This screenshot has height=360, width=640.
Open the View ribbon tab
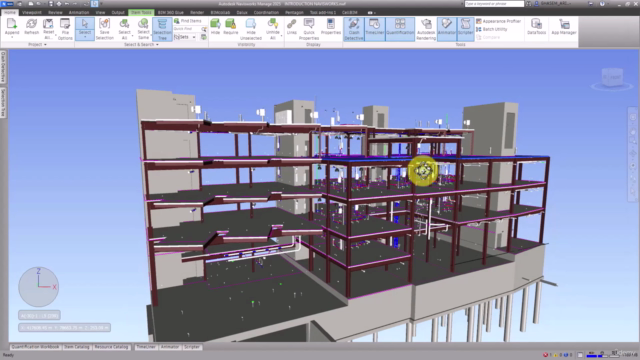click(100, 13)
